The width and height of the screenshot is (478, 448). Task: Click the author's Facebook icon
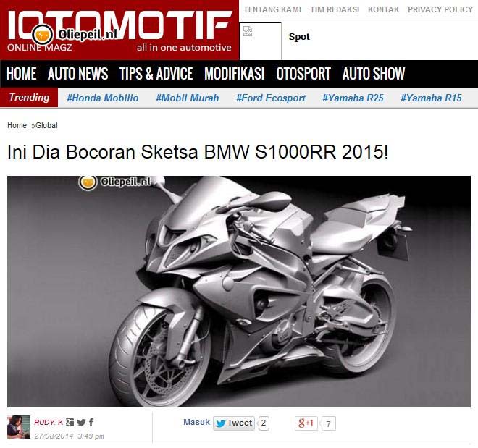point(91,423)
